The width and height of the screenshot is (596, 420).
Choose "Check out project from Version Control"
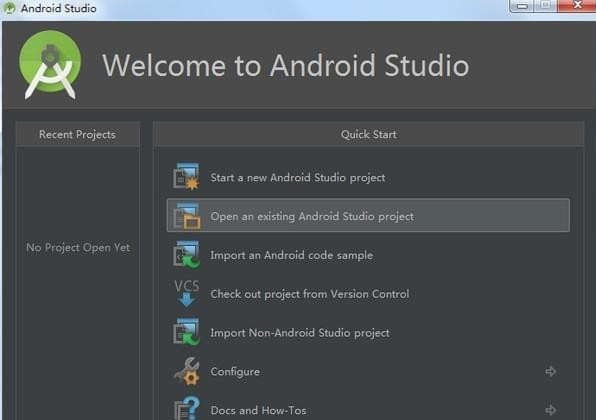point(310,294)
